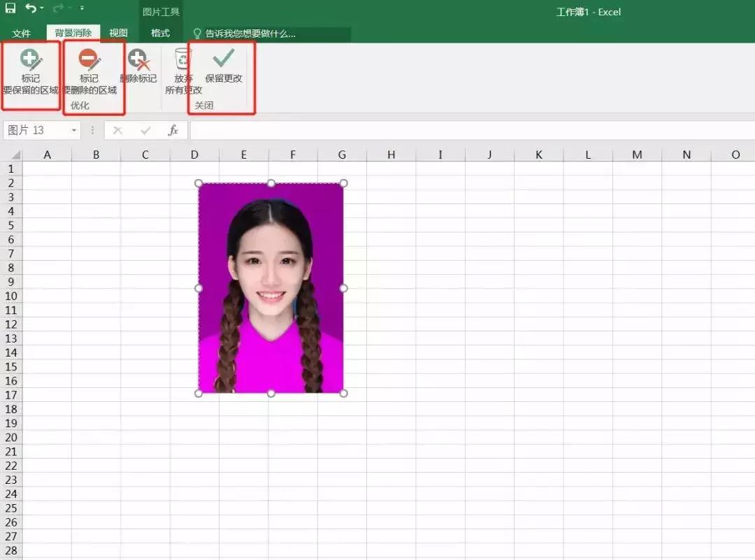Click the top-middle picture selection handle
This screenshot has height=560, width=755.
271,183
